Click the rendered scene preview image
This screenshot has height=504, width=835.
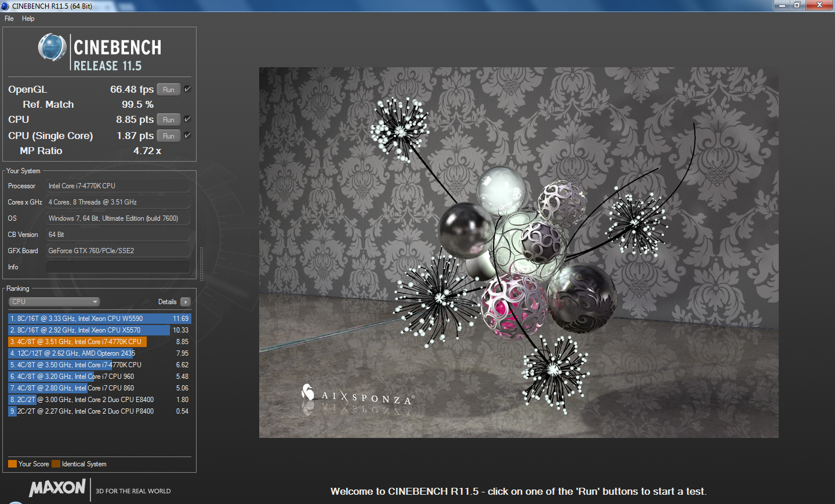[x=518, y=253]
